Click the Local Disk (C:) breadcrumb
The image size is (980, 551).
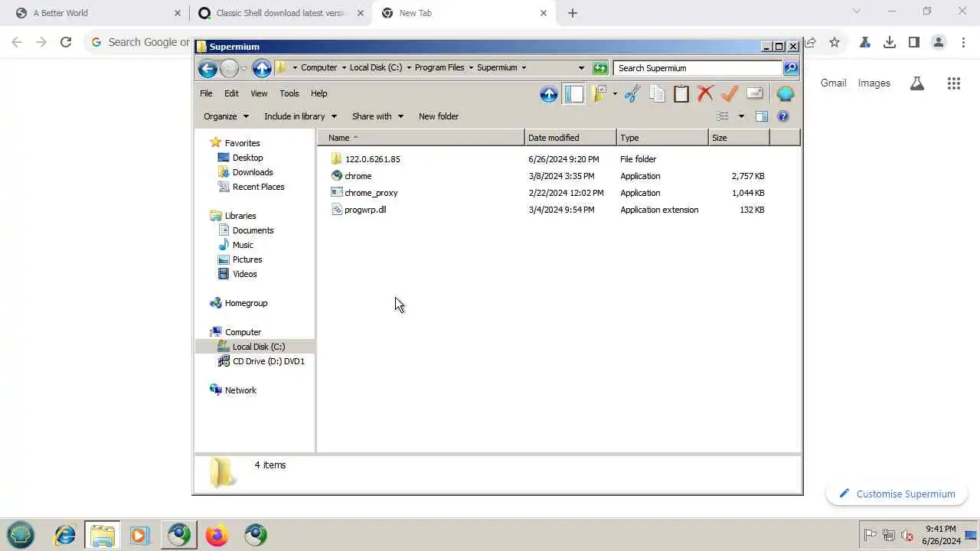(375, 68)
